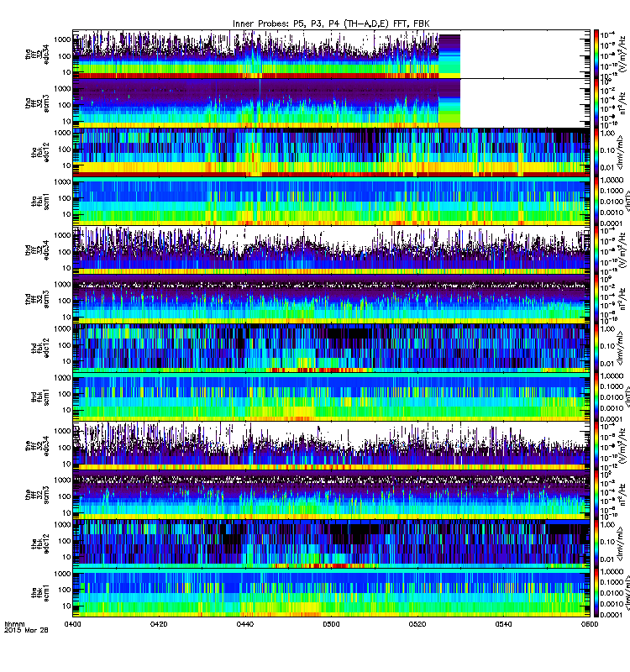The image size is (630, 672).
Task: Click the tha fff edc34 spectrogram plot area
Action: click(x=331, y=54)
